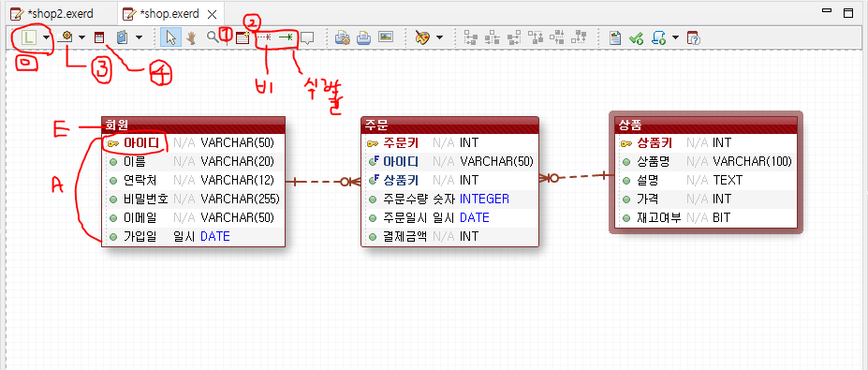Select the identifying relationship tool
This screenshot has width=868, height=370.
tap(287, 37)
